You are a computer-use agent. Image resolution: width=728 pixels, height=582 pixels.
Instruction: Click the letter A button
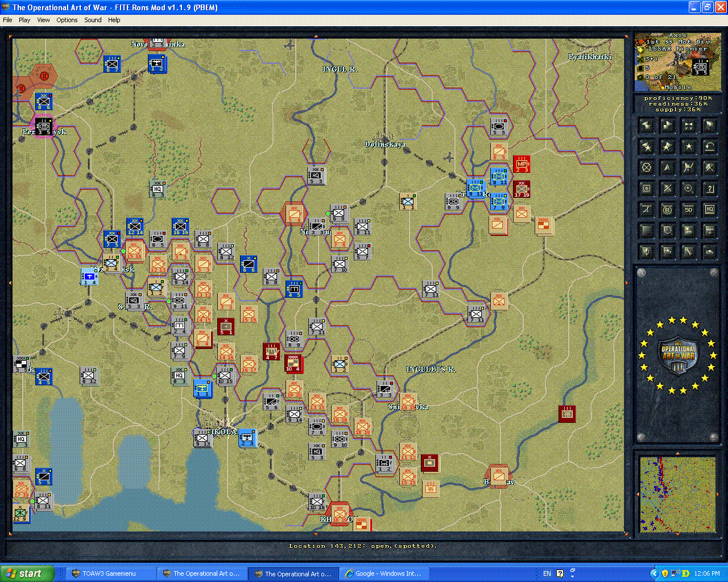667,168
